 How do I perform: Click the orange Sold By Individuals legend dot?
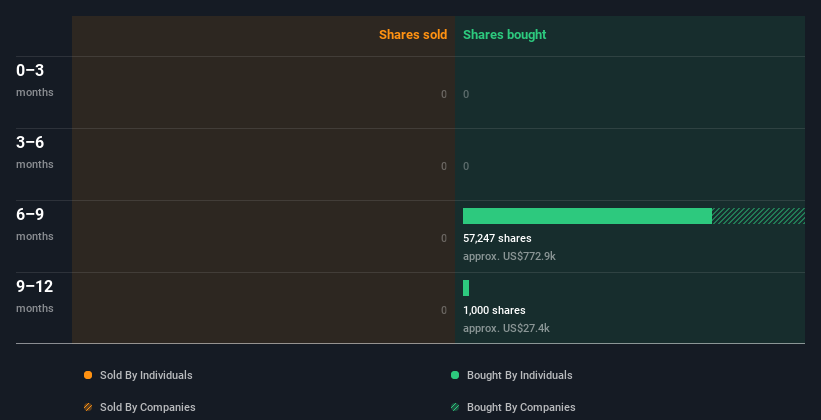[x=88, y=375]
